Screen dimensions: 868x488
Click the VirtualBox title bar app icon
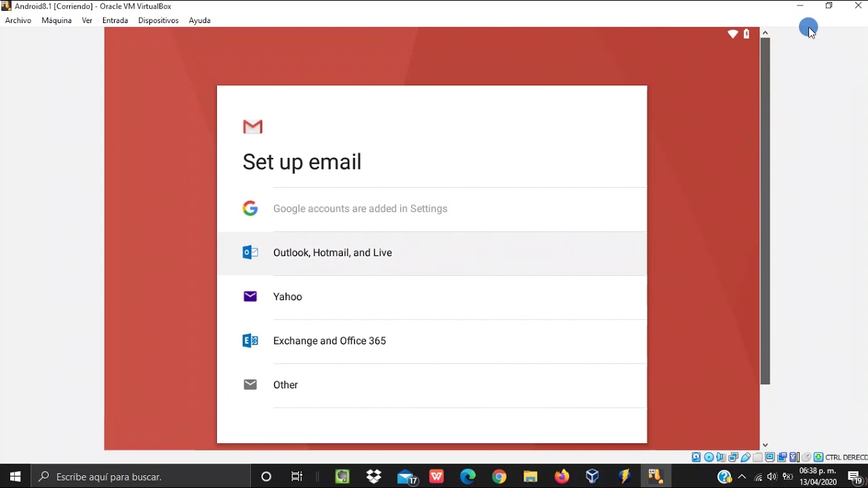coord(6,6)
